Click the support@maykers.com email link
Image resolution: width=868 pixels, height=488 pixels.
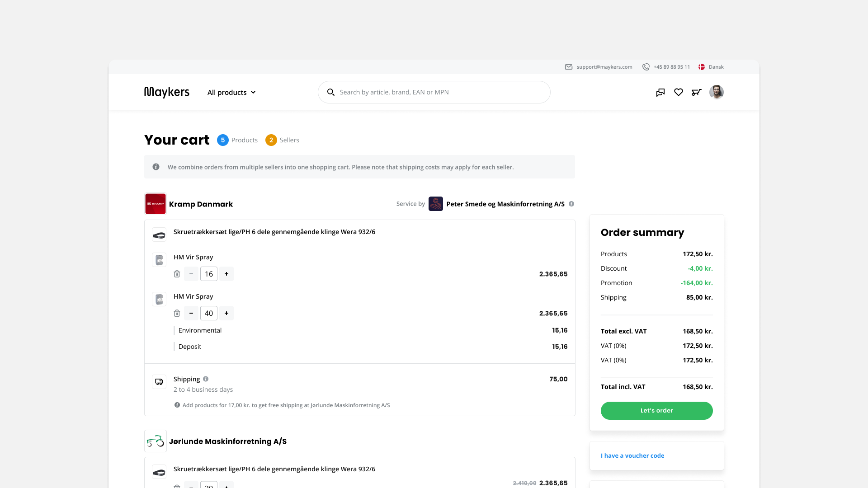coord(604,67)
